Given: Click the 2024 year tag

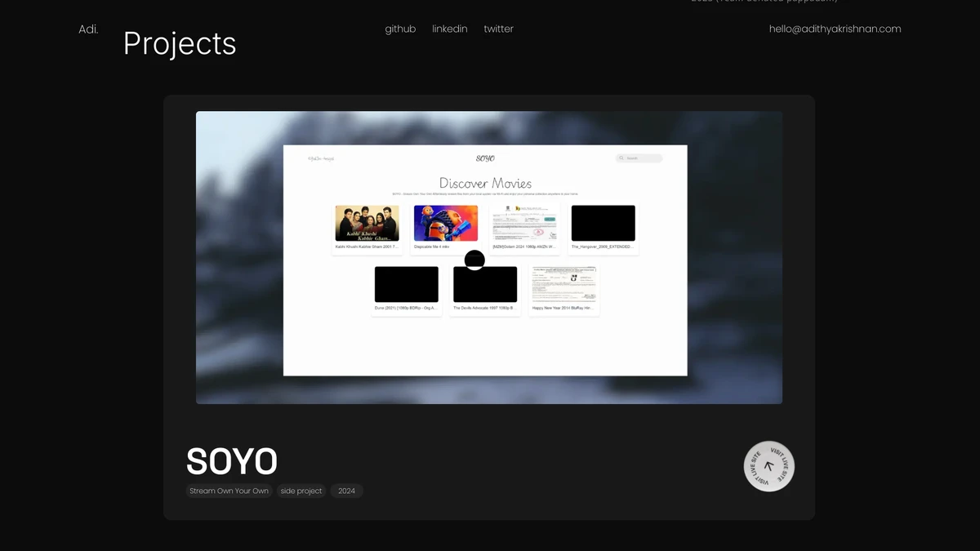Looking at the screenshot, I should click(x=346, y=491).
